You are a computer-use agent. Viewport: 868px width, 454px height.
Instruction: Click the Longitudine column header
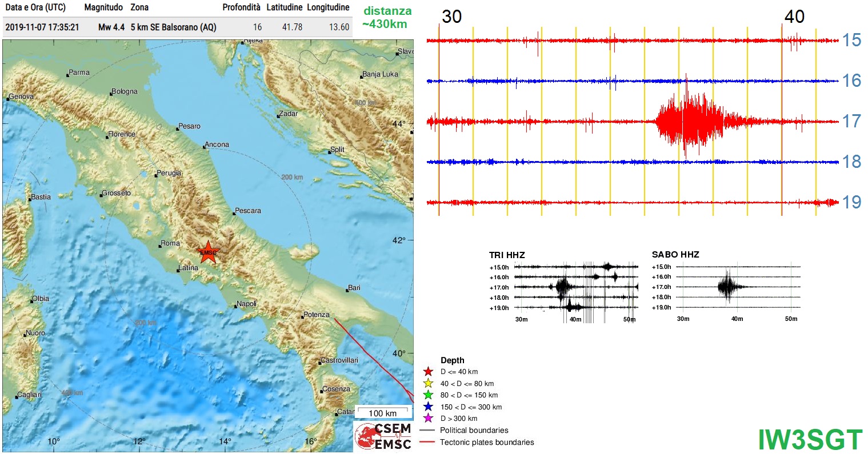[x=328, y=7]
